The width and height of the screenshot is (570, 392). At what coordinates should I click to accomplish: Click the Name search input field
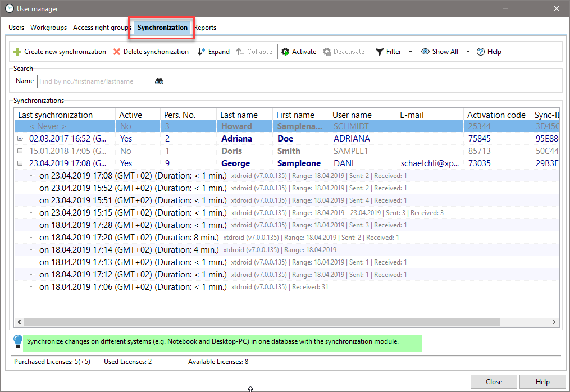[95, 81]
